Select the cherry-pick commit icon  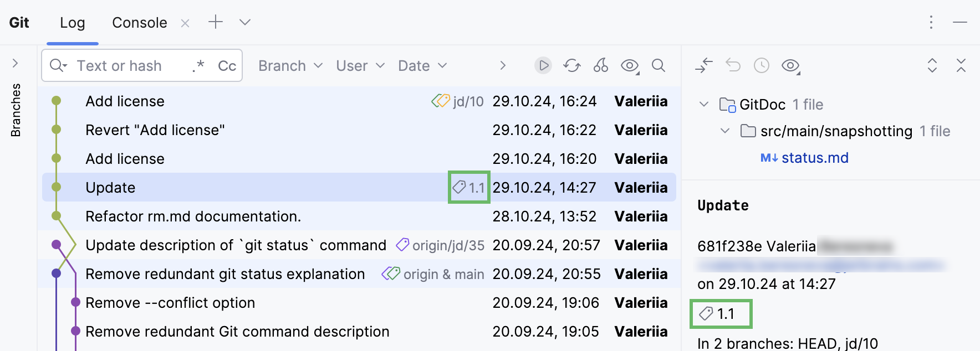600,65
